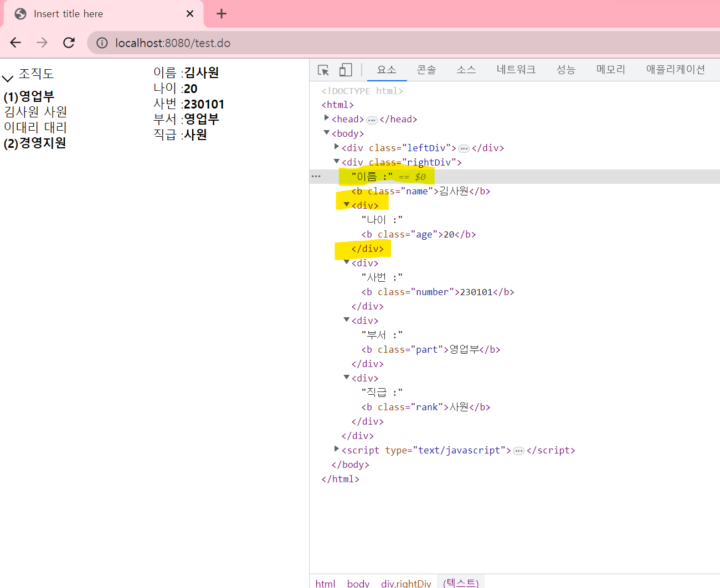Click the 영업부 department value in details

(202, 119)
